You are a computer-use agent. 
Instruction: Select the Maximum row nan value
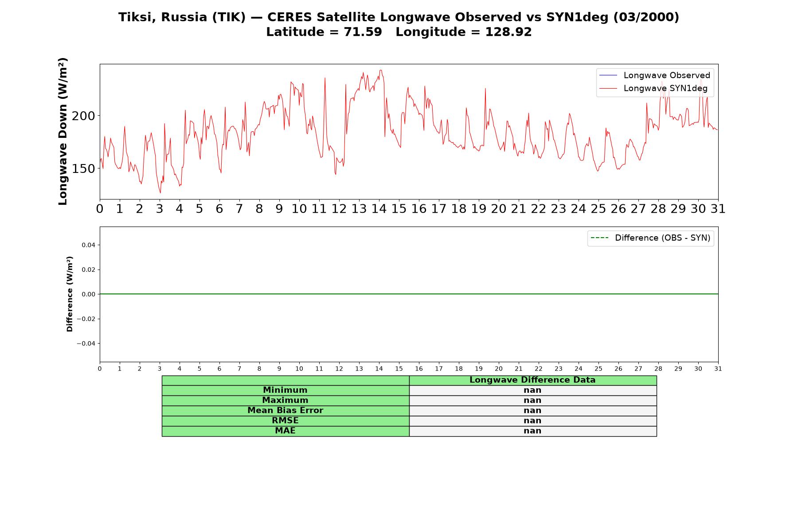[x=532, y=400]
